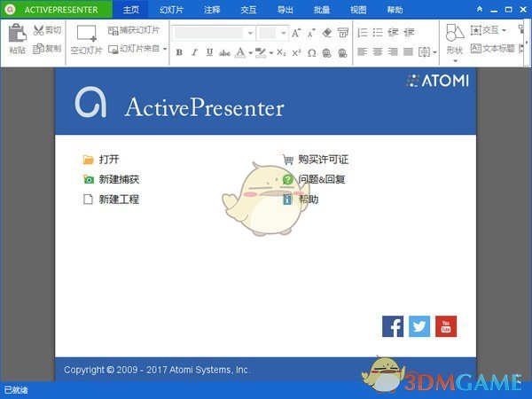
Task: Click the decrease indent icon
Action: pos(393,33)
